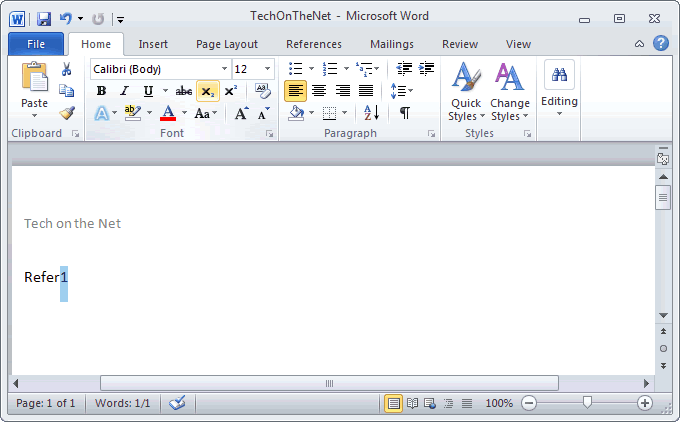Click the Grow Font icon

[241, 113]
